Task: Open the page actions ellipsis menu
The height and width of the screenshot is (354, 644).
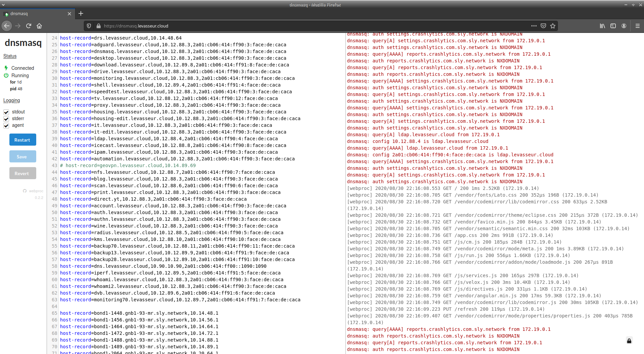Action: [534, 26]
